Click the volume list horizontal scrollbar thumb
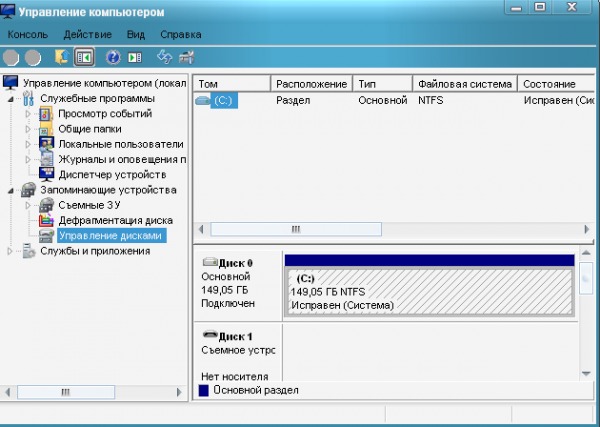This screenshot has height=427, width=600. pos(296,229)
